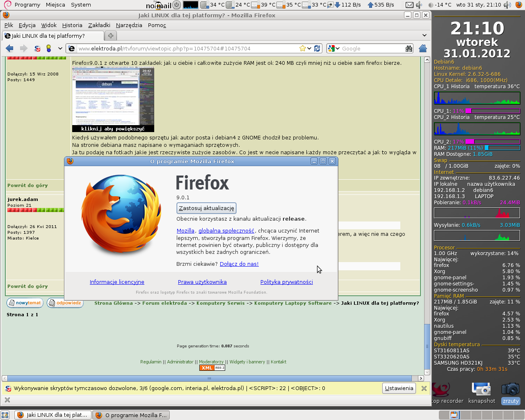Select the 'Jaki LINUX dla tej platformy?' tab
This screenshot has height=420, width=525.
click(53, 36)
